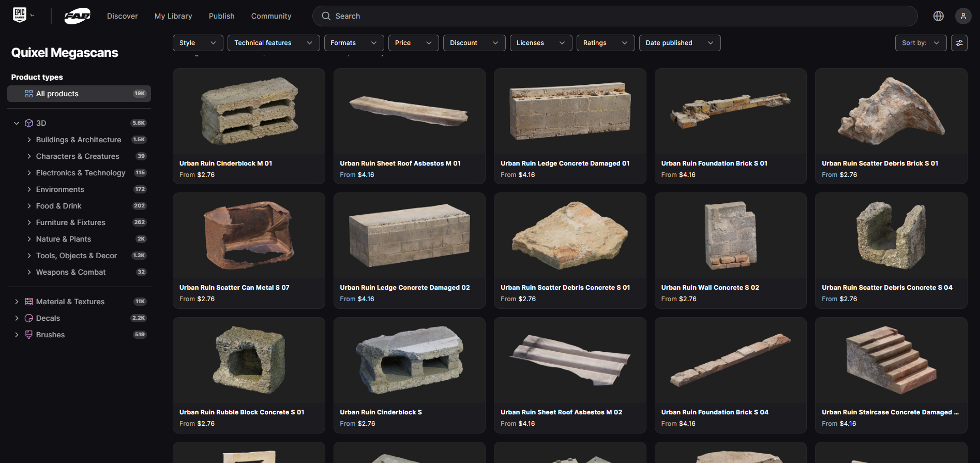Open the language globe selector

click(x=939, y=16)
